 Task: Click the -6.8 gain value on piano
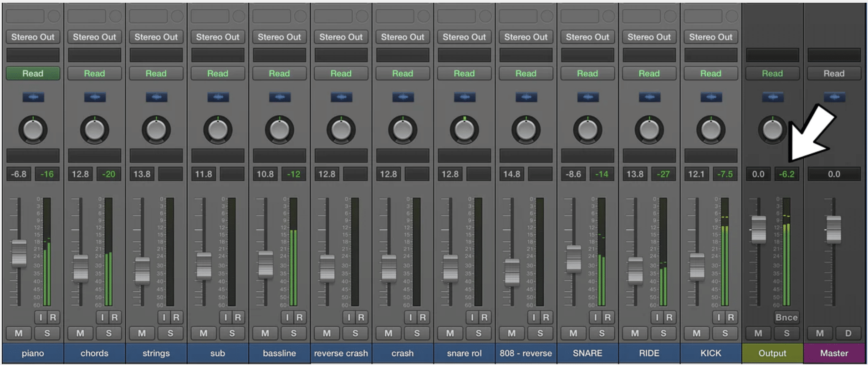[19, 174]
